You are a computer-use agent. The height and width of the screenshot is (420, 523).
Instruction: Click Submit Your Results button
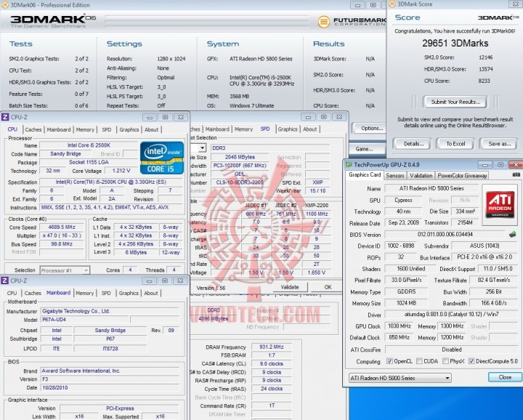(x=455, y=102)
